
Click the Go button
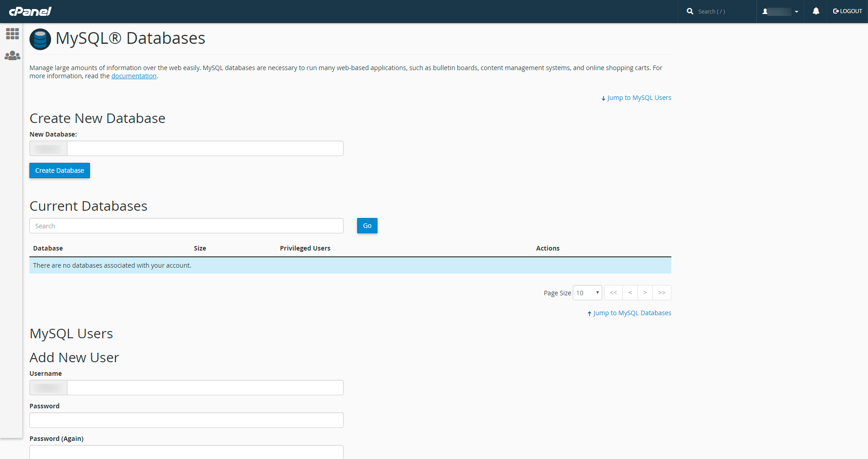(367, 226)
